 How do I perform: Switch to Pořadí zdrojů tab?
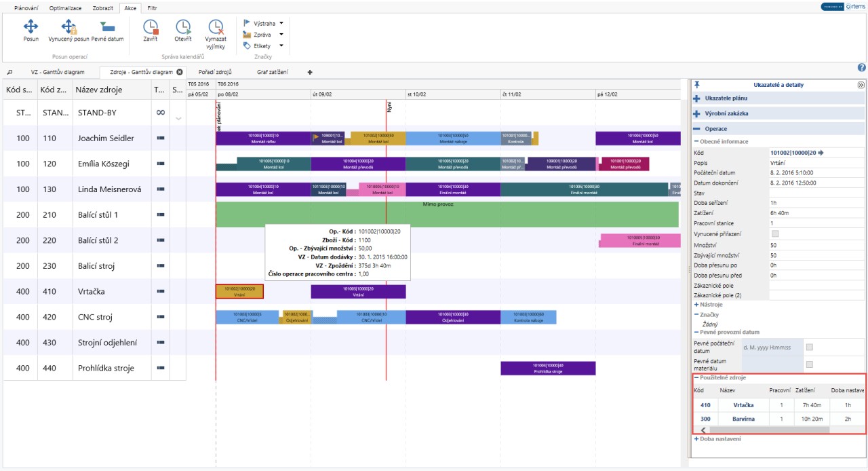pyautogui.click(x=215, y=71)
